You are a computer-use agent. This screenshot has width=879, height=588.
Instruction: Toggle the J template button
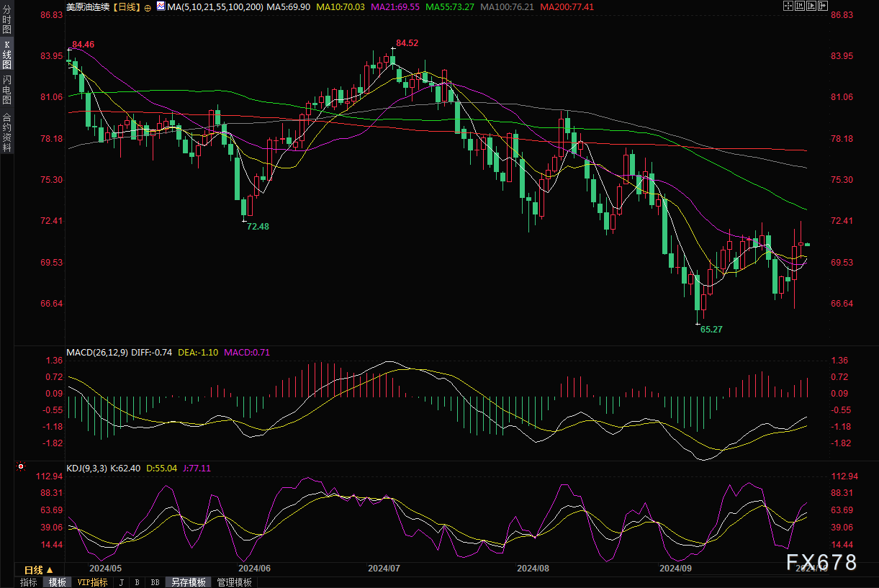121,582
